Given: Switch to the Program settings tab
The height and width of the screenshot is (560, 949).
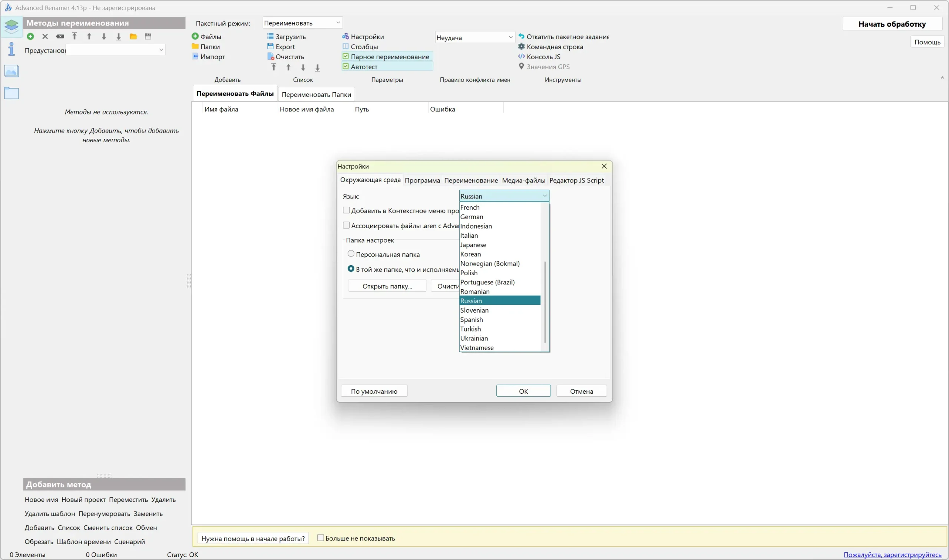Looking at the screenshot, I should tap(422, 180).
